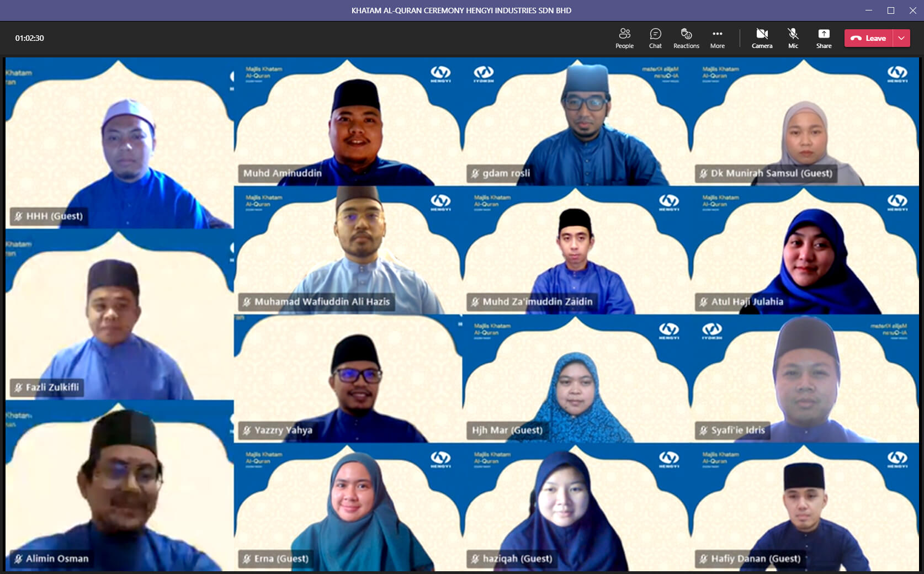Expand the Leave options arrow

pyautogui.click(x=901, y=38)
